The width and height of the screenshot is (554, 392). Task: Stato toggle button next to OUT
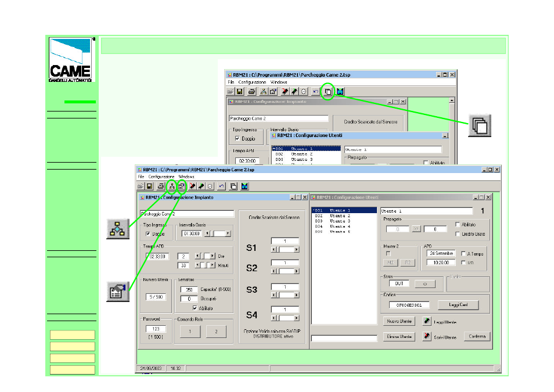[425, 283]
